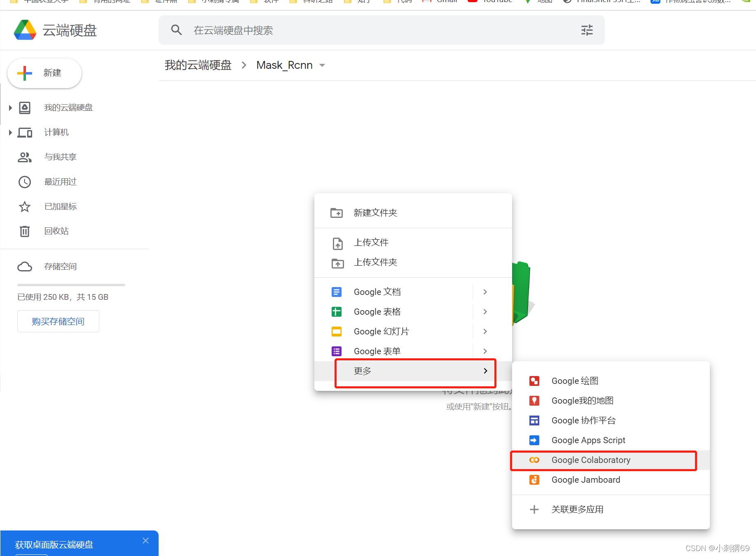Image resolution: width=756 pixels, height=556 pixels.
Task: Expand 我的云端硬盘 tree in sidebar
Action: pyautogui.click(x=10, y=108)
